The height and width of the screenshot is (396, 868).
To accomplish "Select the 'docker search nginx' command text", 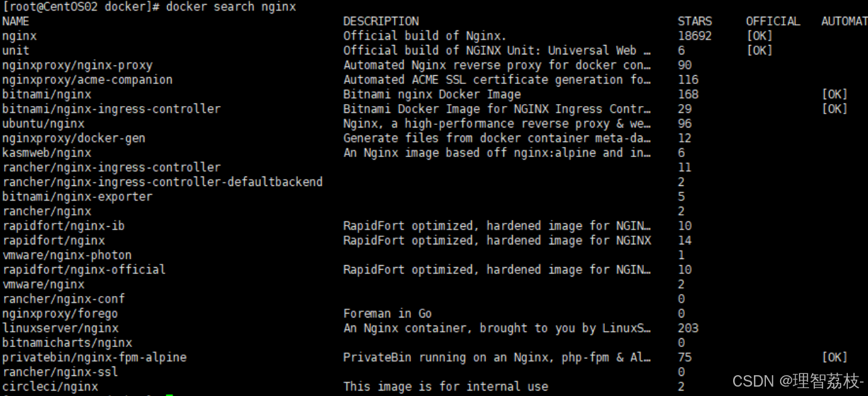I will click(x=231, y=7).
